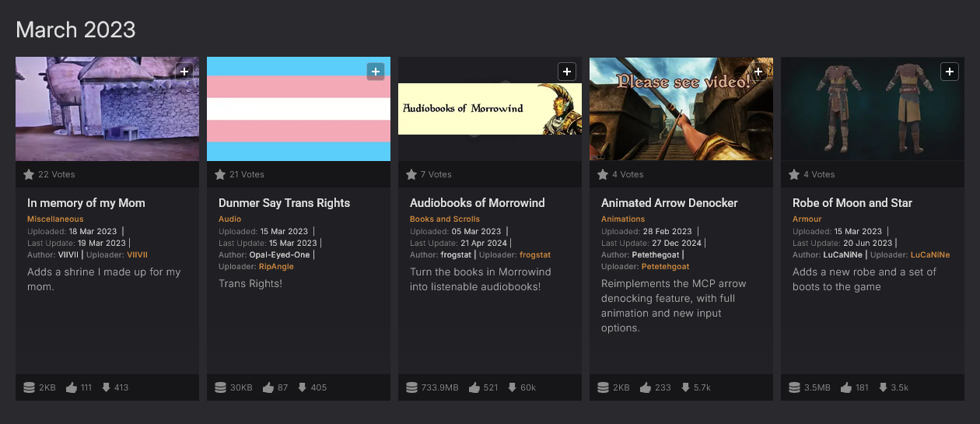This screenshot has height=424, width=980.
Task: Open robe armour thumbnail image
Action: (x=873, y=109)
